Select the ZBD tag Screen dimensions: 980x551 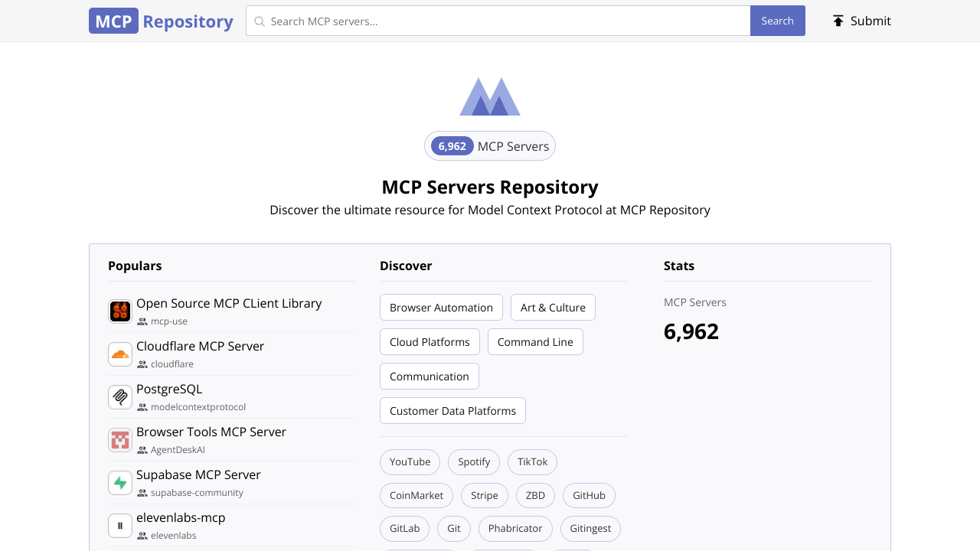click(535, 496)
